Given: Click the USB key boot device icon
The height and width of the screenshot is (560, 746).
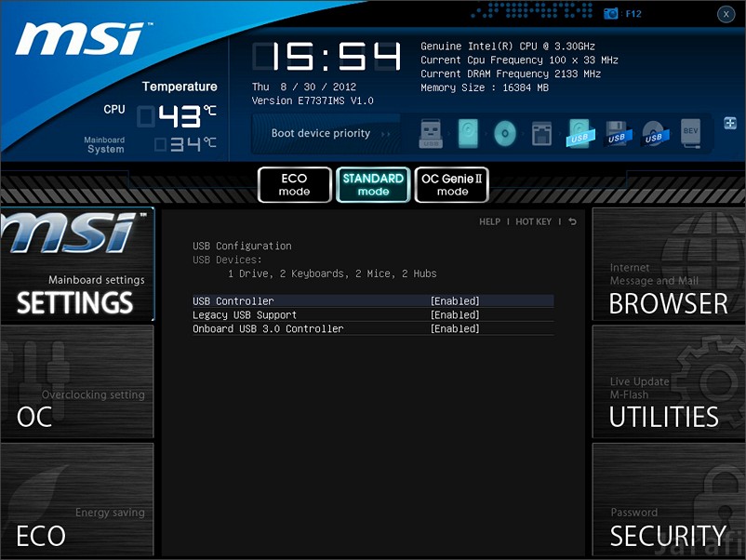Looking at the screenshot, I should coord(431,134).
